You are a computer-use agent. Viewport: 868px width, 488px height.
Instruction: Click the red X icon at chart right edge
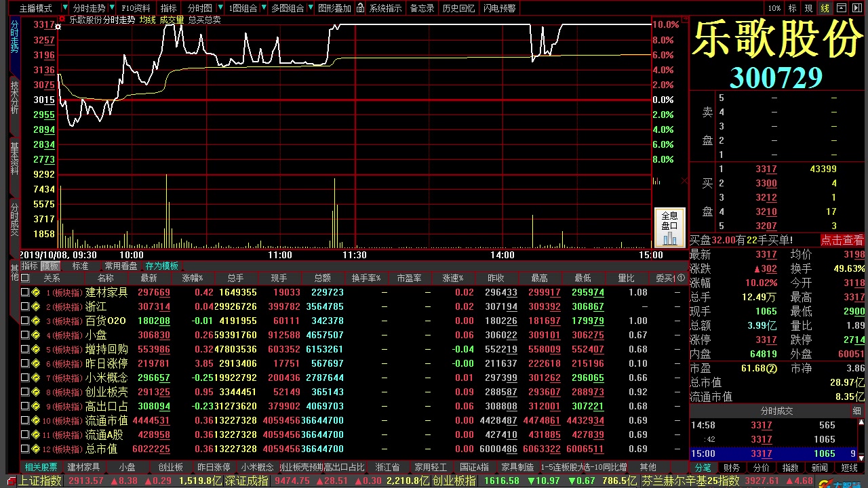click(x=684, y=181)
